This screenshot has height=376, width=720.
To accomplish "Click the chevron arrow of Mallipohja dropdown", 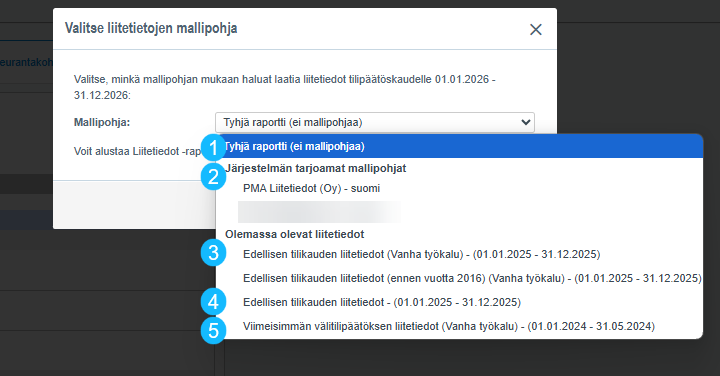I will (x=526, y=123).
